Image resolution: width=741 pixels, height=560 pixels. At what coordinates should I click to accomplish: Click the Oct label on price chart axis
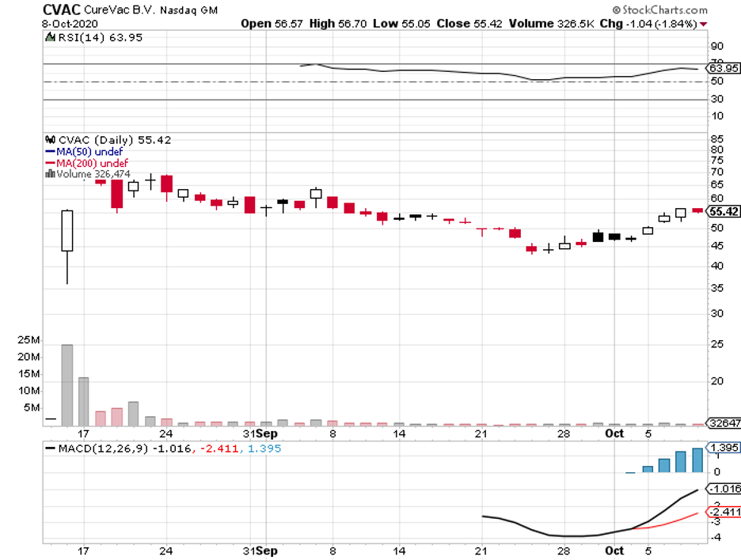click(x=614, y=433)
